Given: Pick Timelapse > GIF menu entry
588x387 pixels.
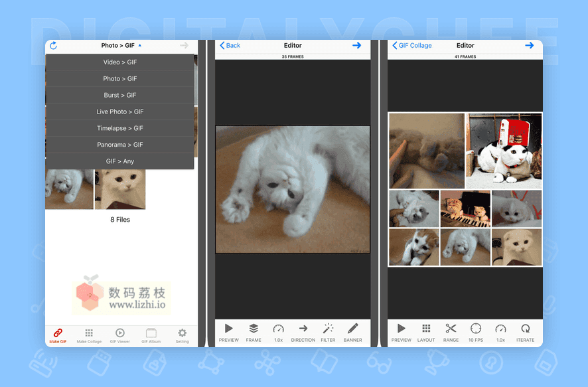Looking at the screenshot, I should pos(120,128).
